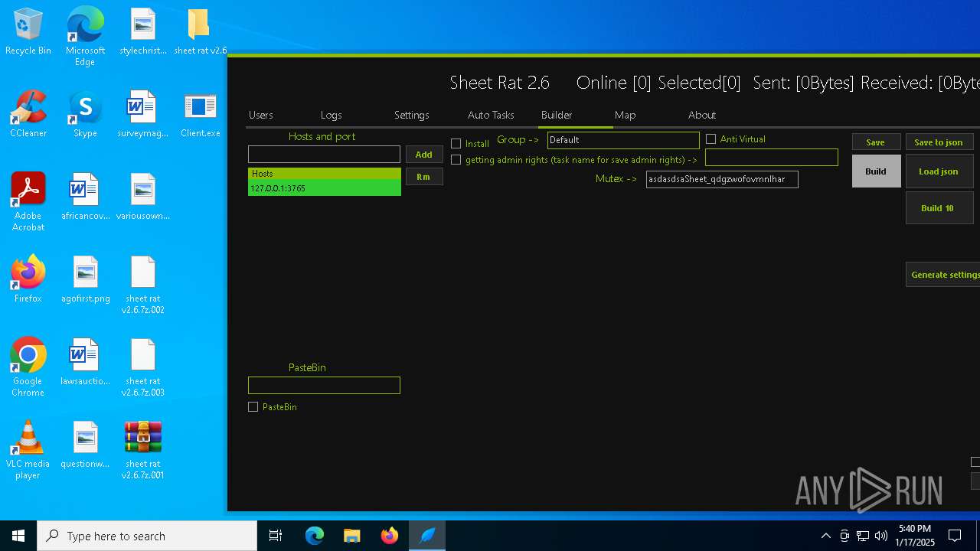Open the Adobe Acrobat desktop shortcut

(x=28, y=197)
